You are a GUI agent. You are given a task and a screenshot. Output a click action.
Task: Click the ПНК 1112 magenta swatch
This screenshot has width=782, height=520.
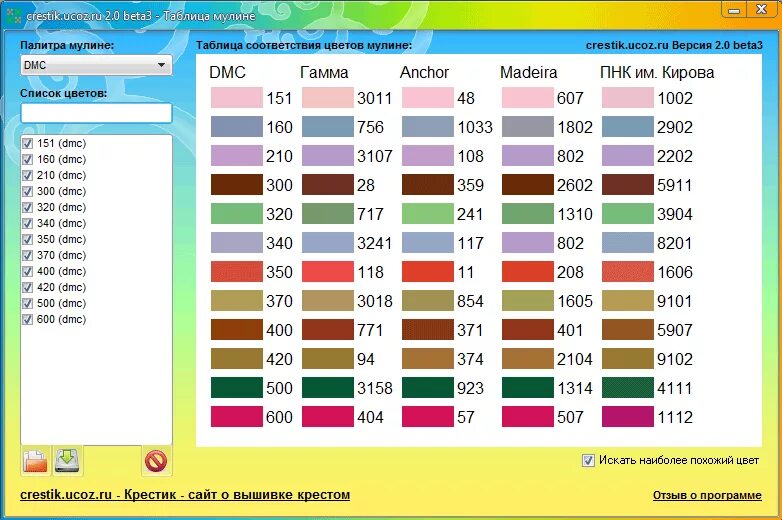point(628,417)
